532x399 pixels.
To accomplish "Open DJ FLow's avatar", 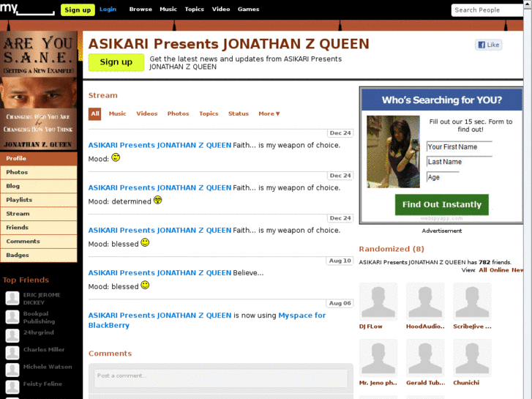I will click(x=378, y=302).
